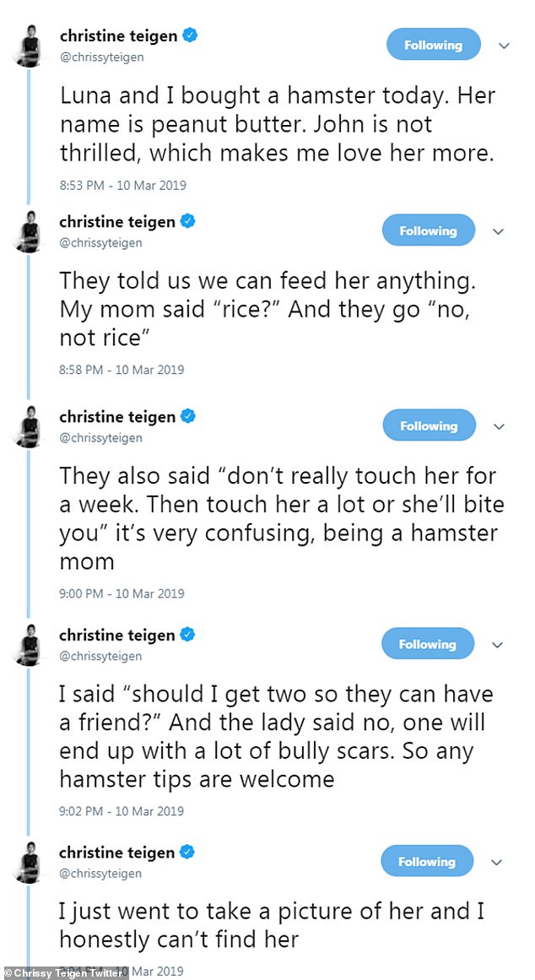Toggle Following on the peanut butter tweet
The height and width of the screenshot is (980, 535).
point(433,45)
